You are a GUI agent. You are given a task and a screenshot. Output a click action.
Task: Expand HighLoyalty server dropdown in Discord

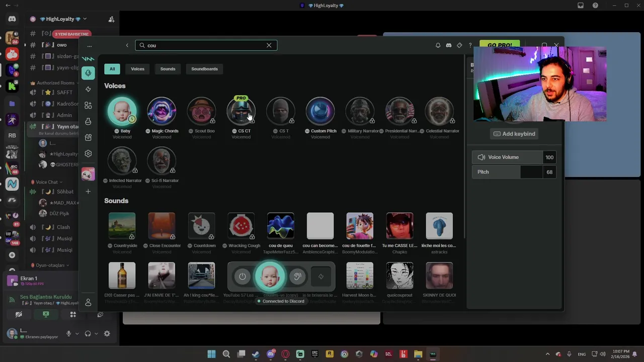(x=85, y=19)
